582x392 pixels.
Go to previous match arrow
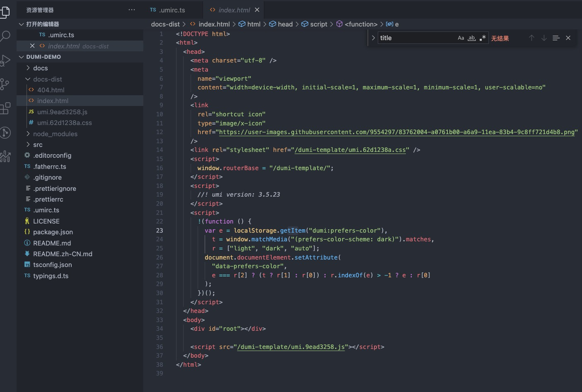[x=531, y=38]
